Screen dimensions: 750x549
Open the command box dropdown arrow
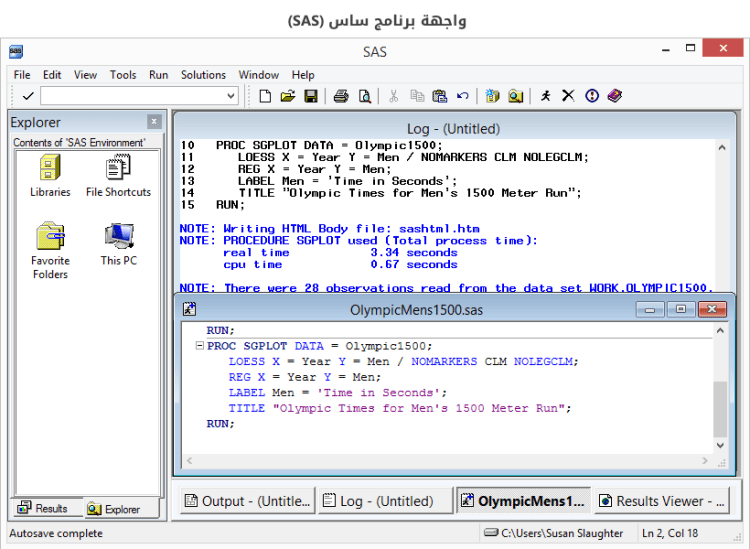click(x=231, y=96)
